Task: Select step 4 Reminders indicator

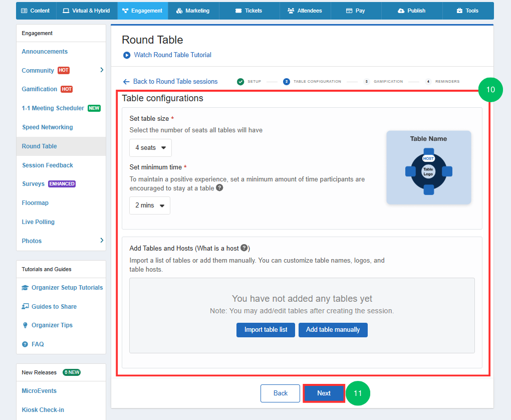Action: [x=428, y=82]
